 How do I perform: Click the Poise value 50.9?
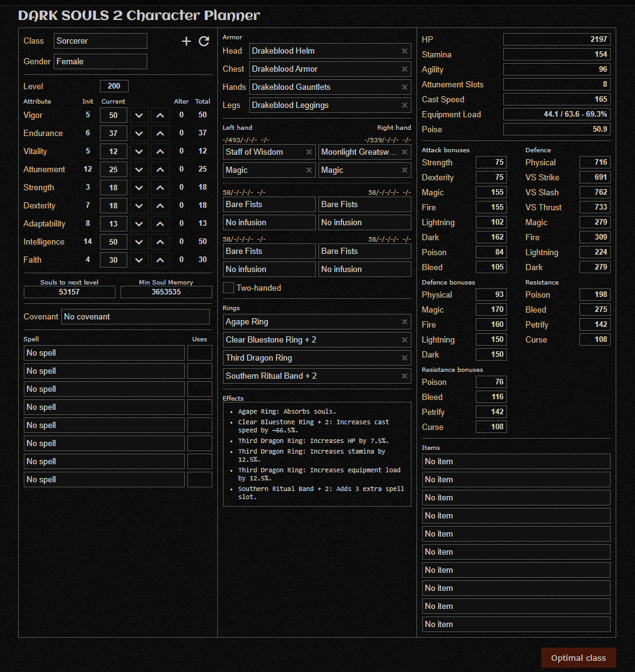pyautogui.click(x=557, y=129)
